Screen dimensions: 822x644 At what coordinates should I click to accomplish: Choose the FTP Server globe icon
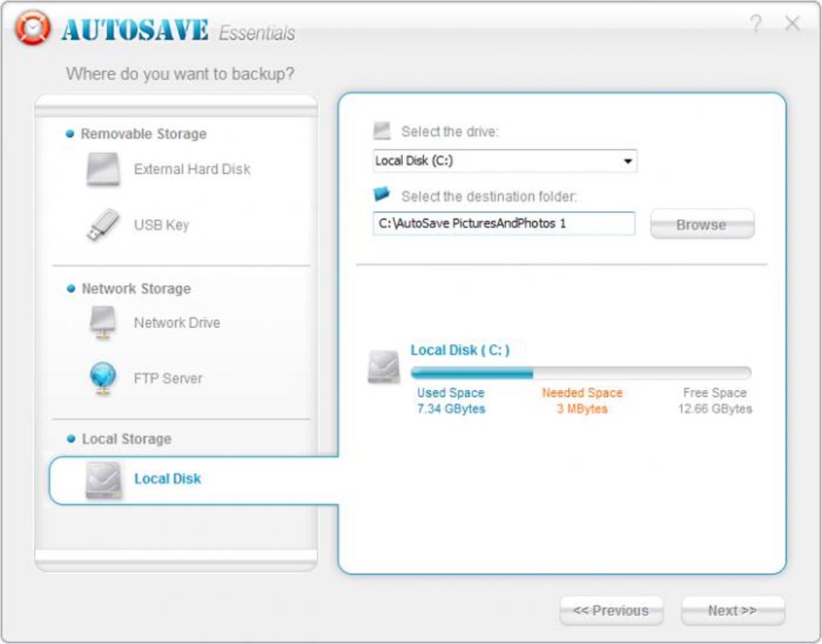coord(103,379)
